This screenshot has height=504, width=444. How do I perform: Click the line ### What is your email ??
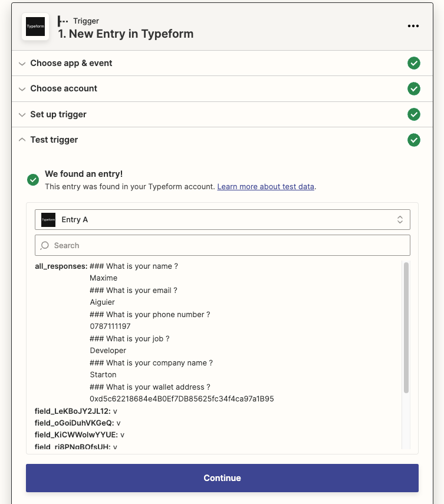[x=133, y=290]
